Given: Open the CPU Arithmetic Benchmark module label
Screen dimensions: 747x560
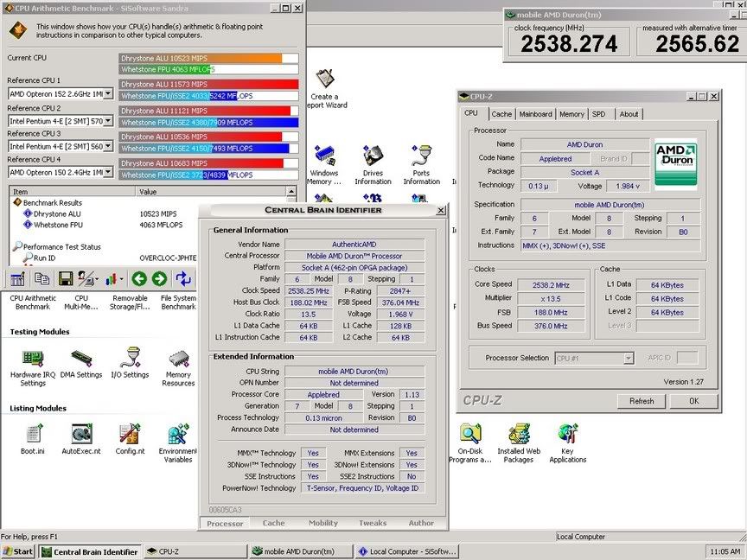Looking at the screenshot, I should 33,302.
